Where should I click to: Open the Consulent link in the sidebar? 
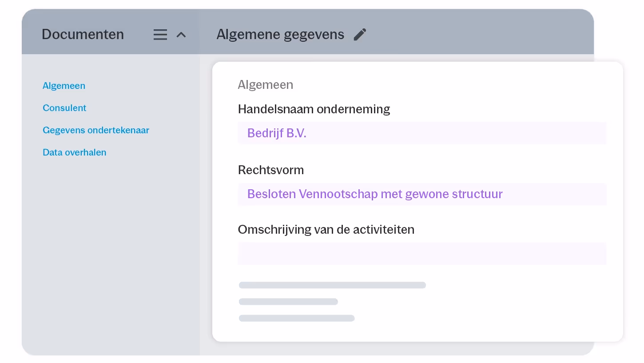click(64, 108)
